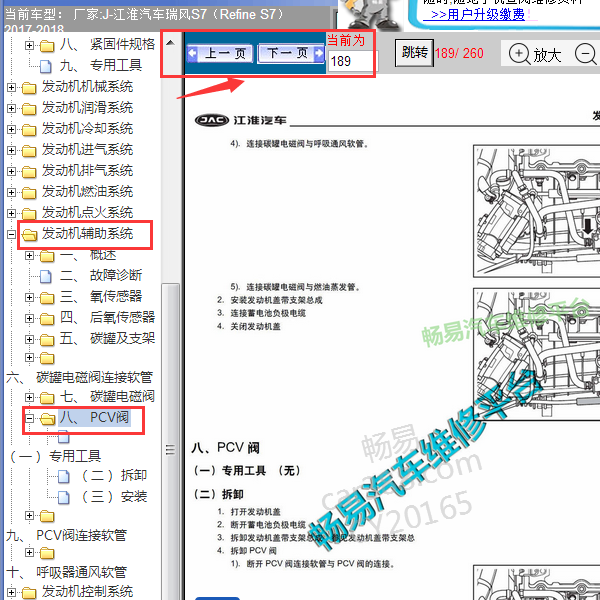This screenshot has width=600, height=600.
Task: Select the highlighted 八、PCV阀 entry
Action: tap(94, 417)
